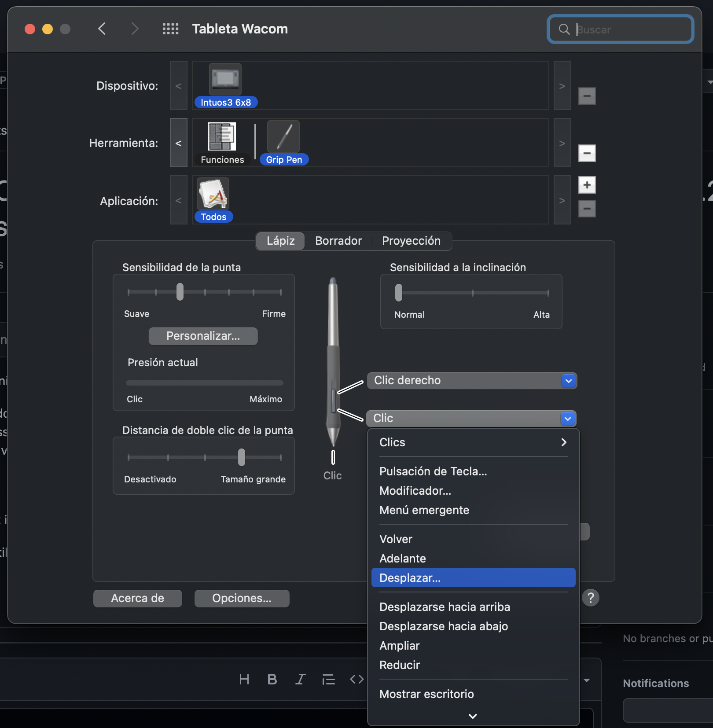Remove device with the minus button
The width and height of the screenshot is (713, 728).
point(587,96)
